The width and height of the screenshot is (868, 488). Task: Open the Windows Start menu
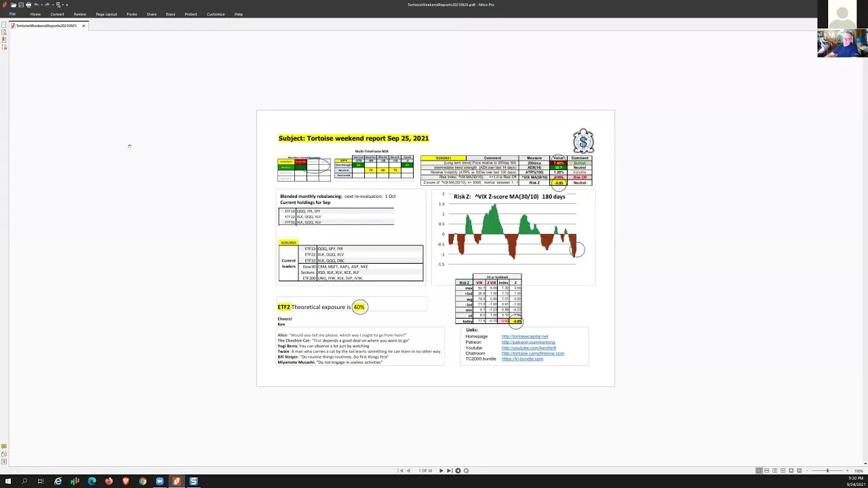(x=7, y=481)
